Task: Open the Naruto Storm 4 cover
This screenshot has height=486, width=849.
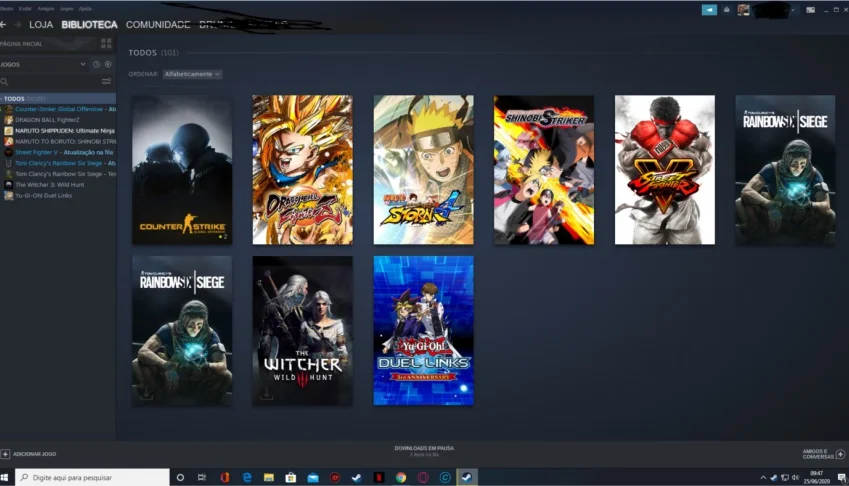Action: (423, 170)
